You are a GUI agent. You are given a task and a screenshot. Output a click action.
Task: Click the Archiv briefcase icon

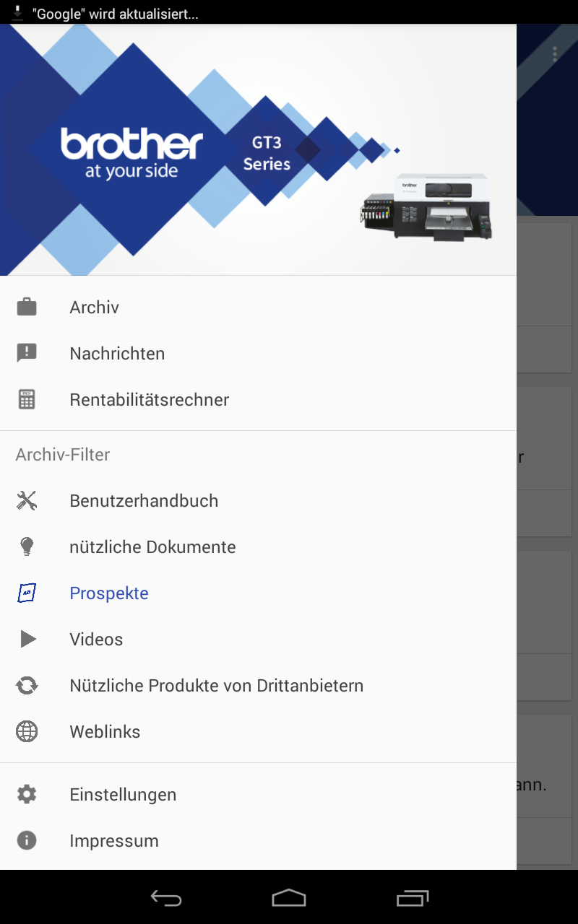pos(27,307)
